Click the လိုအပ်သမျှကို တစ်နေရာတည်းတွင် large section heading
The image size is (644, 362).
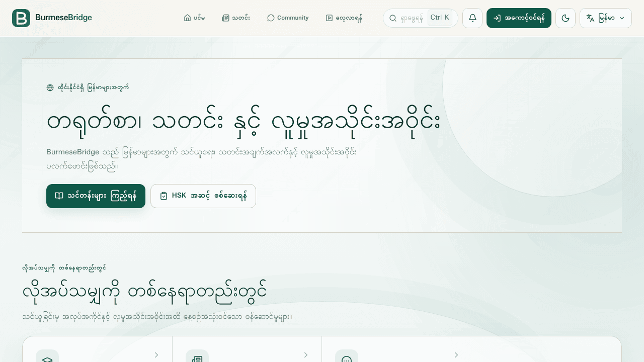pos(144,292)
